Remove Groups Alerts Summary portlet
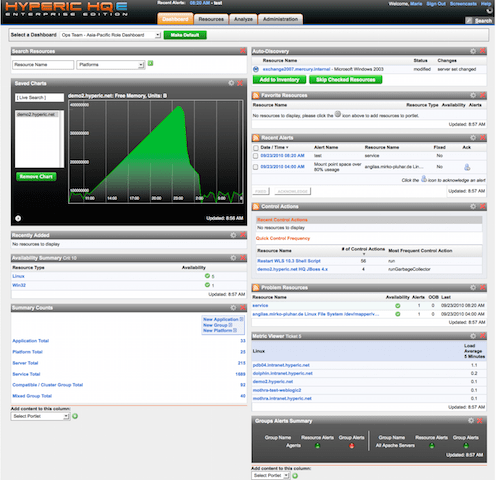496x480 pixels. 480,421
